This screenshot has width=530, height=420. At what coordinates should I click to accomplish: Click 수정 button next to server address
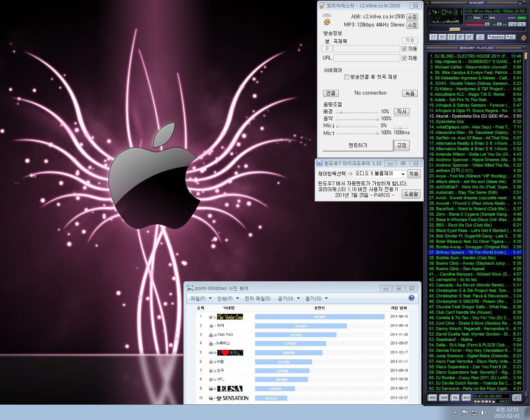(x=412, y=17)
